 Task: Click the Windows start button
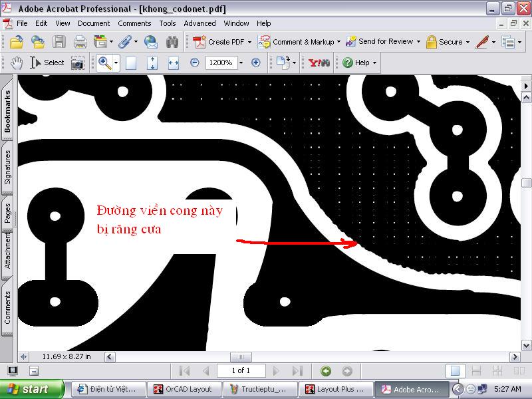pos(32,389)
